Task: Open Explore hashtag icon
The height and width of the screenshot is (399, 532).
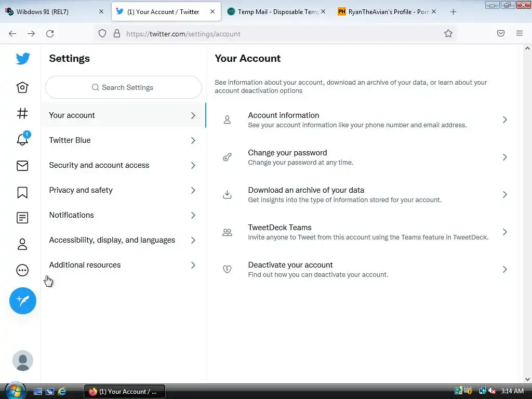Action: pos(22,113)
